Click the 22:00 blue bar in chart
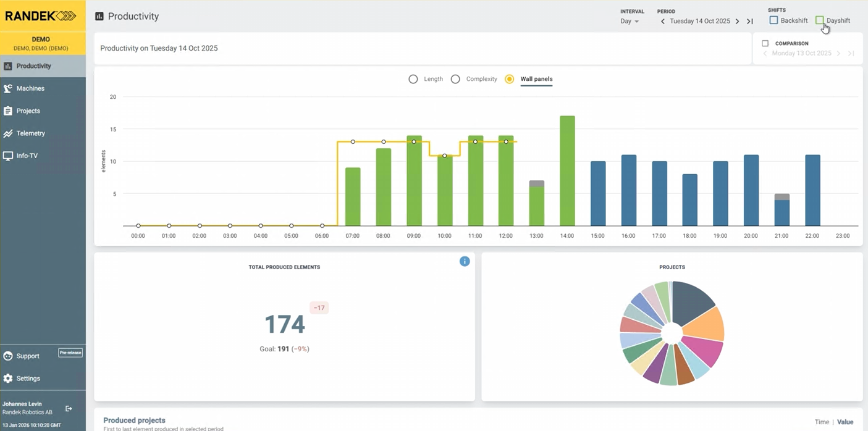Viewport: 868px width, 431px height. click(812, 190)
